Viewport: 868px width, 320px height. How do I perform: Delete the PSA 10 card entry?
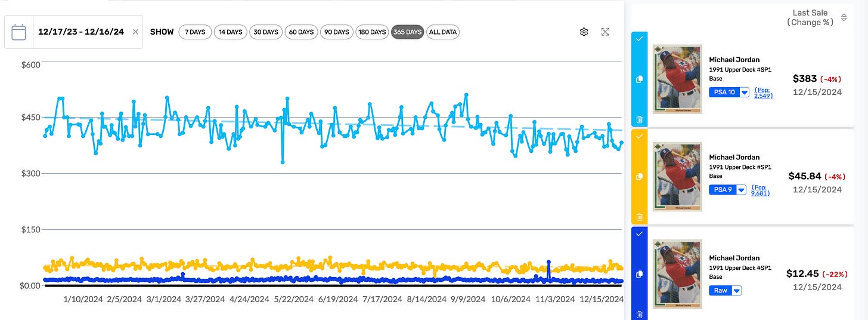[639, 119]
